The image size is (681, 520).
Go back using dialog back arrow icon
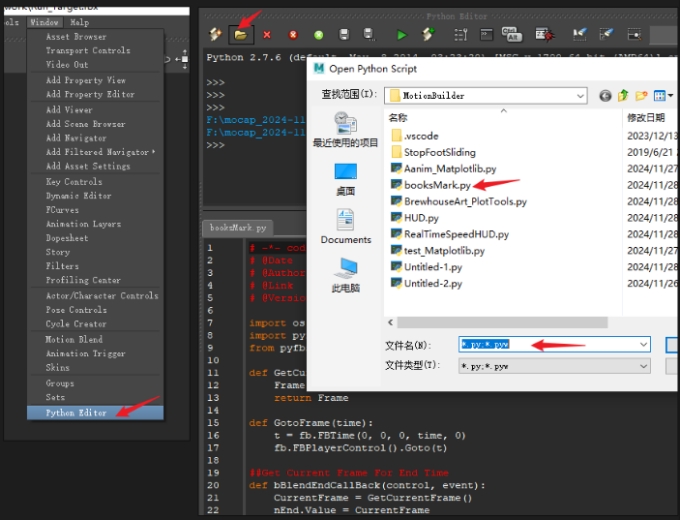(x=605, y=96)
